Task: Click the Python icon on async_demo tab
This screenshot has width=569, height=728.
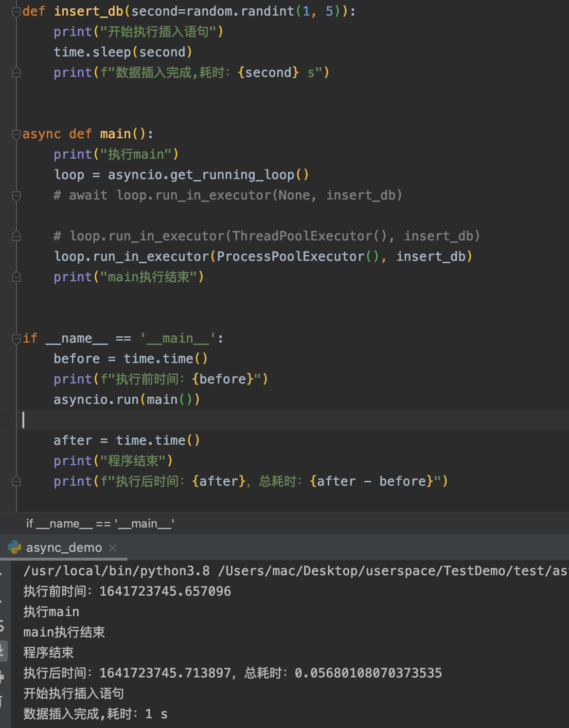Action: pyautogui.click(x=15, y=547)
